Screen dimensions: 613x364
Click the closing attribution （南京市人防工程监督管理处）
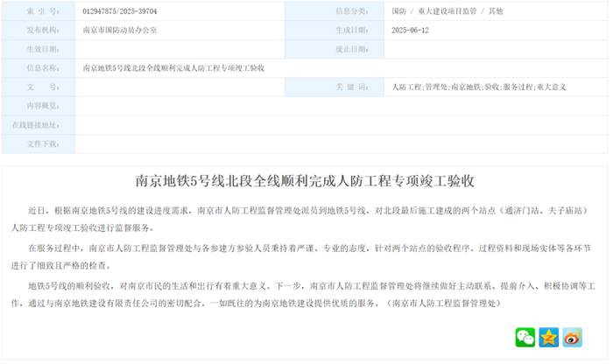[x=443, y=303]
